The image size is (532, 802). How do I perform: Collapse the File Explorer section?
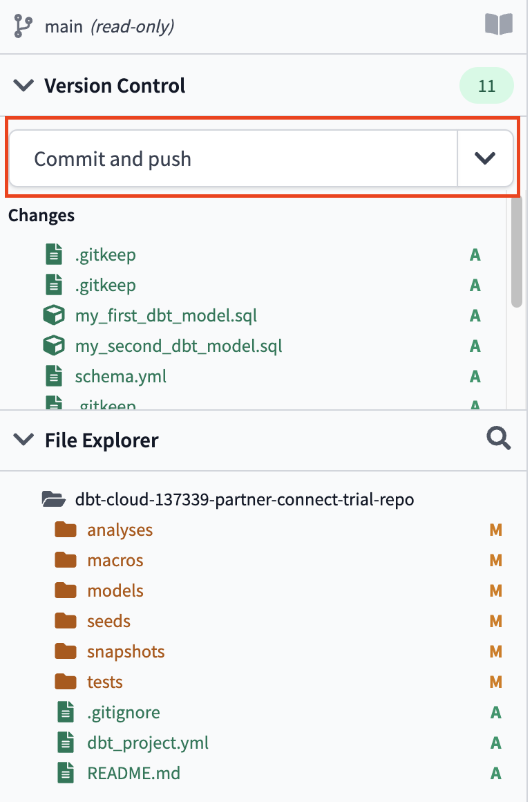(x=23, y=439)
